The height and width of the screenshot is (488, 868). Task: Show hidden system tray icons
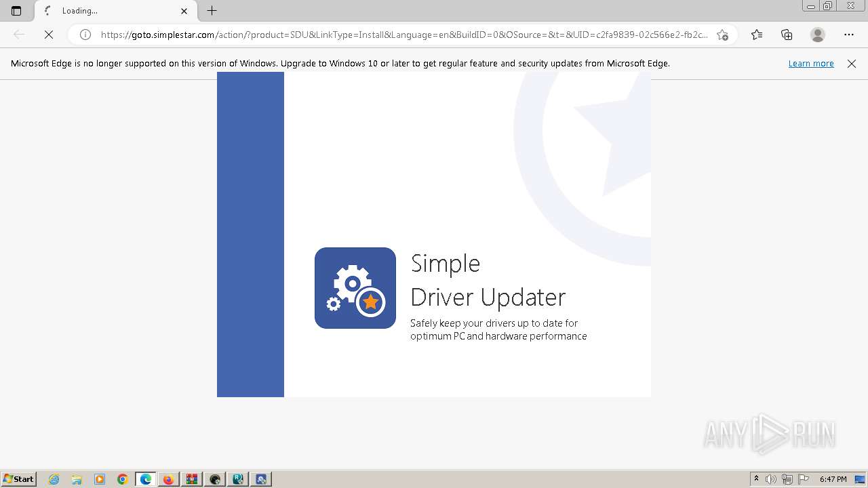(x=756, y=479)
